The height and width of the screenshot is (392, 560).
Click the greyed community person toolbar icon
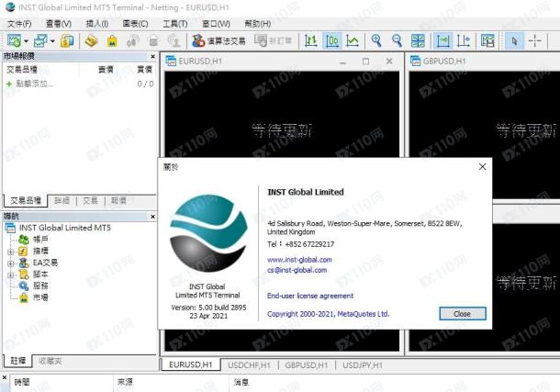click(174, 40)
